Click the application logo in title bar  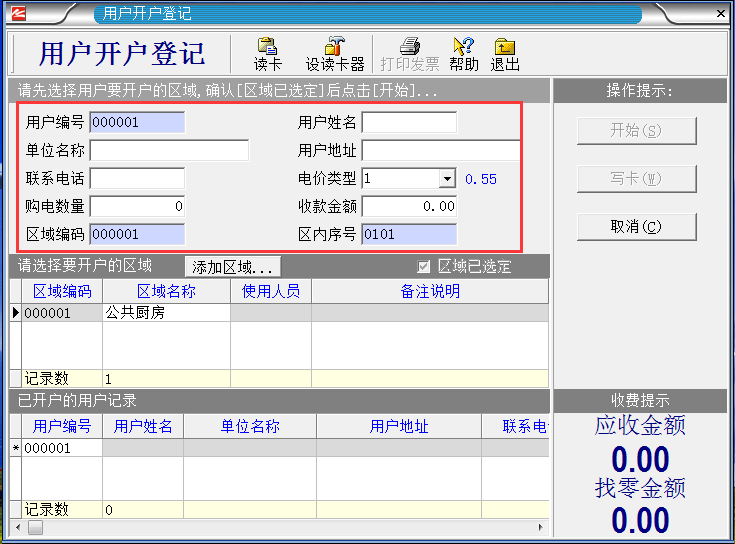coord(14,14)
